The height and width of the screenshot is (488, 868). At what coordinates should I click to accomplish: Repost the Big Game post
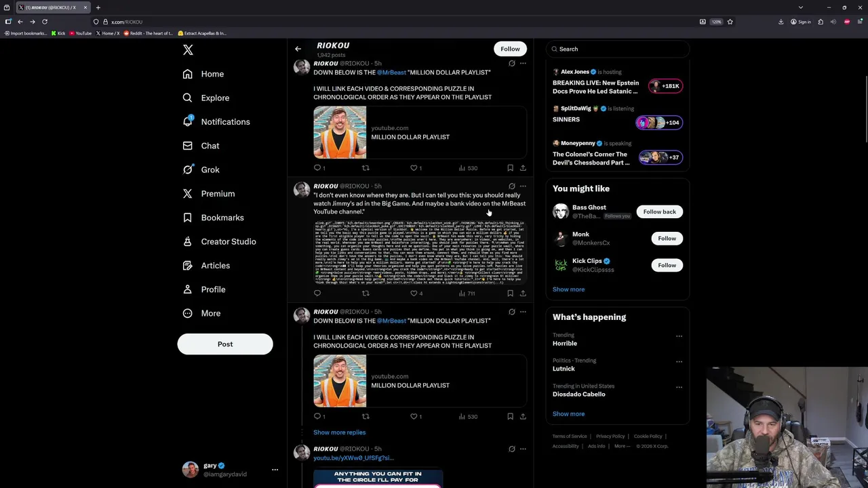tap(366, 293)
